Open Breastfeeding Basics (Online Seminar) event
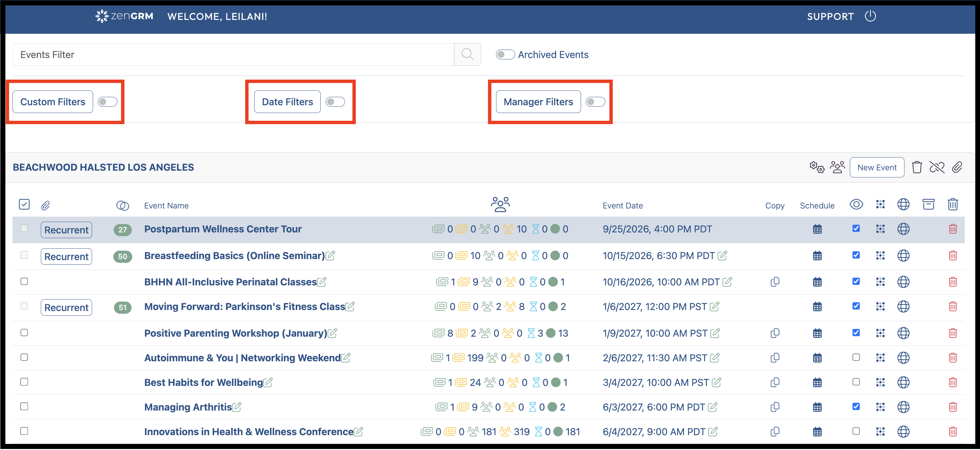Screen dimensions: 980x450 [234, 256]
